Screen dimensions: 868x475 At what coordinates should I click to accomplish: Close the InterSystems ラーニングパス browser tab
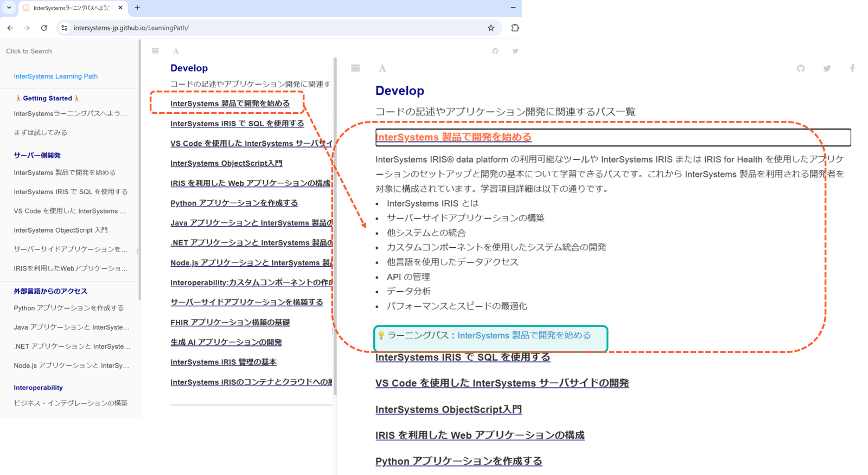[x=120, y=8]
